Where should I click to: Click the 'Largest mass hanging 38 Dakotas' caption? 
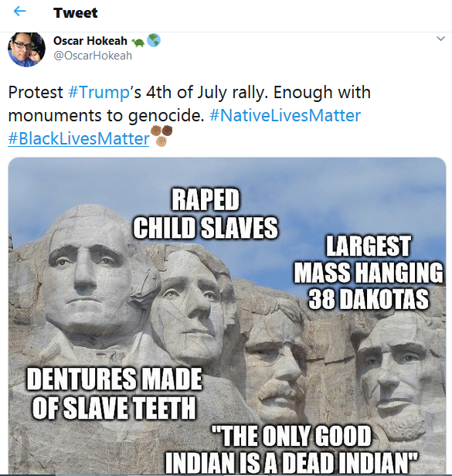[369, 272]
